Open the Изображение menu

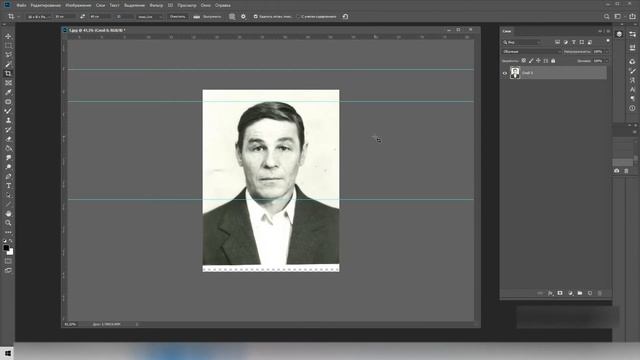point(78,5)
